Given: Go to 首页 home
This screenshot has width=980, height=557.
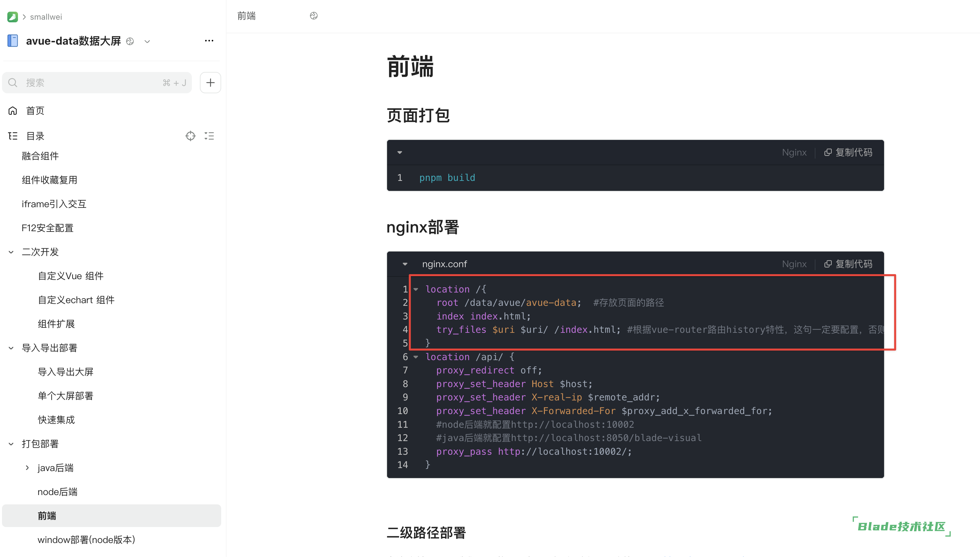Looking at the screenshot, I should 35,111.
